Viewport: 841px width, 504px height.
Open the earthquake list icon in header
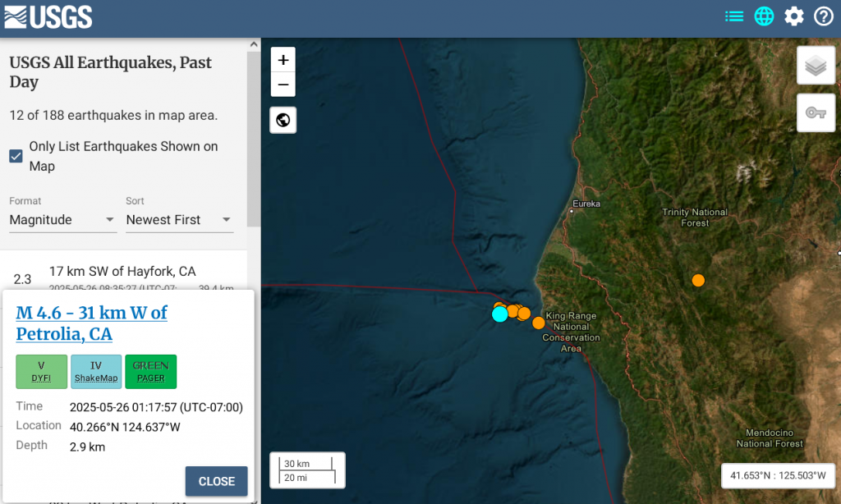[x=734, y=16]
